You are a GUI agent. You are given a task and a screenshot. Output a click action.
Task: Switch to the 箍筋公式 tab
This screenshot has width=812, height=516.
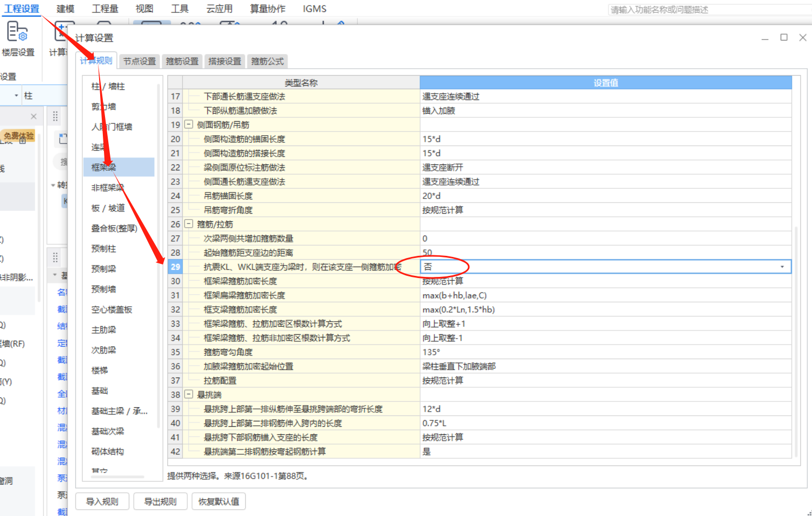click(x=267, y=61)
